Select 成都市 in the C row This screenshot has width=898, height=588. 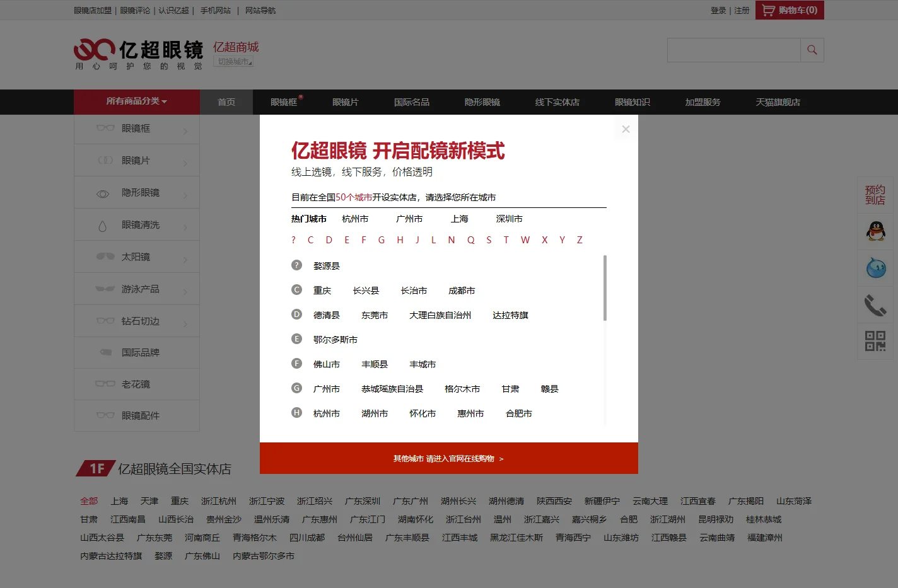click(462, 291)
